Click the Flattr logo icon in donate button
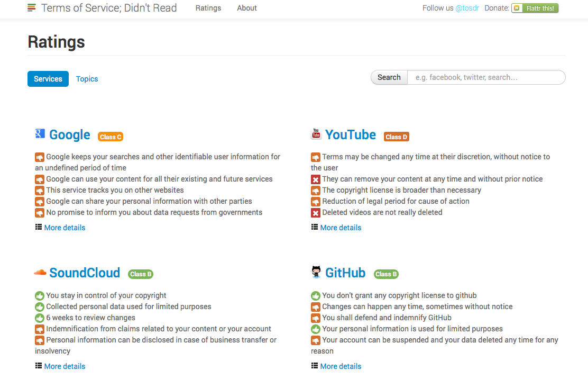Viewport: 588px width, 379px height. (x=517, y=8)
